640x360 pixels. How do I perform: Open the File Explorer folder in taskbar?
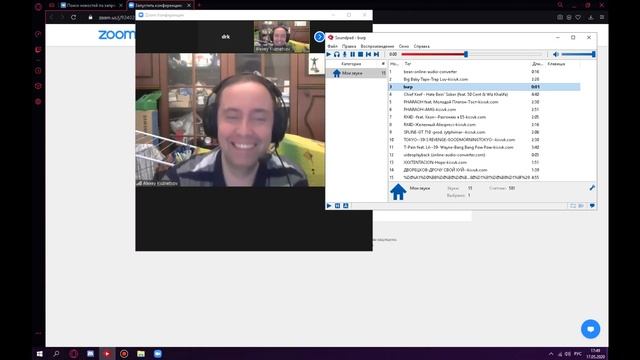[x=141, y=354]
